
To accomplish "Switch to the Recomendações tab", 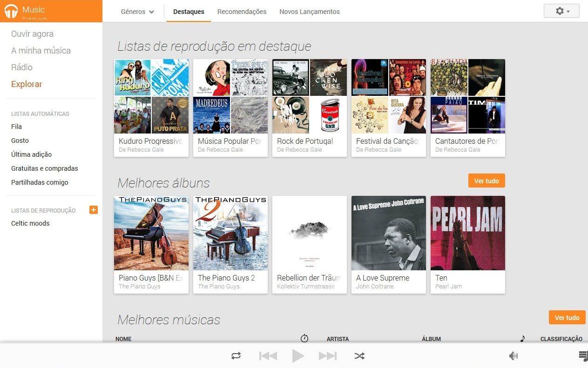I will coord(242,12).
